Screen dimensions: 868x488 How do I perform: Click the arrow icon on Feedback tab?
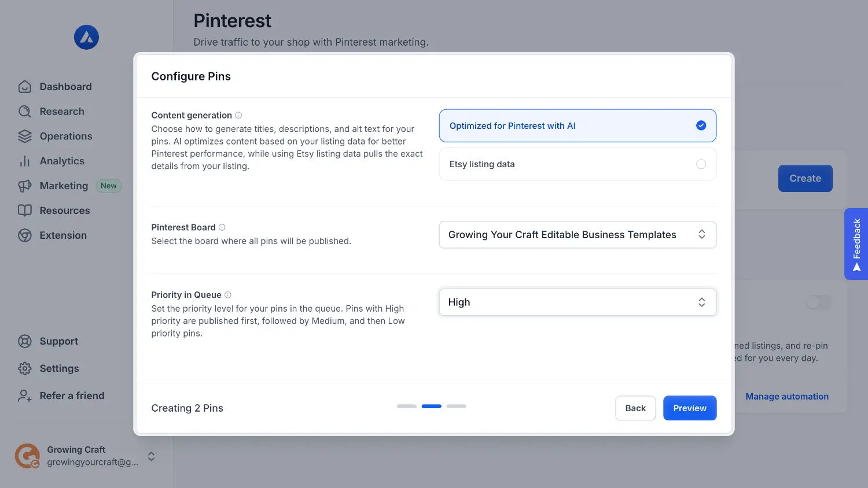(x=857, y=267)
